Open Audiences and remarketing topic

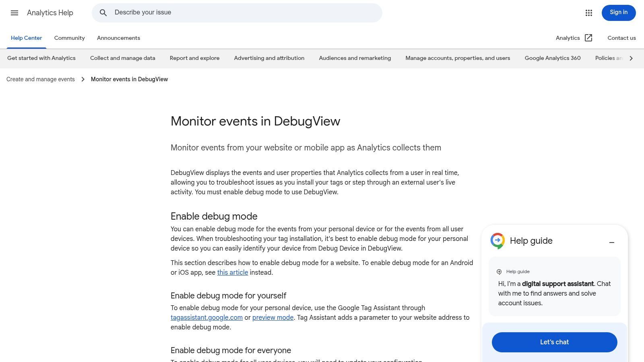[x=355, y=58]
